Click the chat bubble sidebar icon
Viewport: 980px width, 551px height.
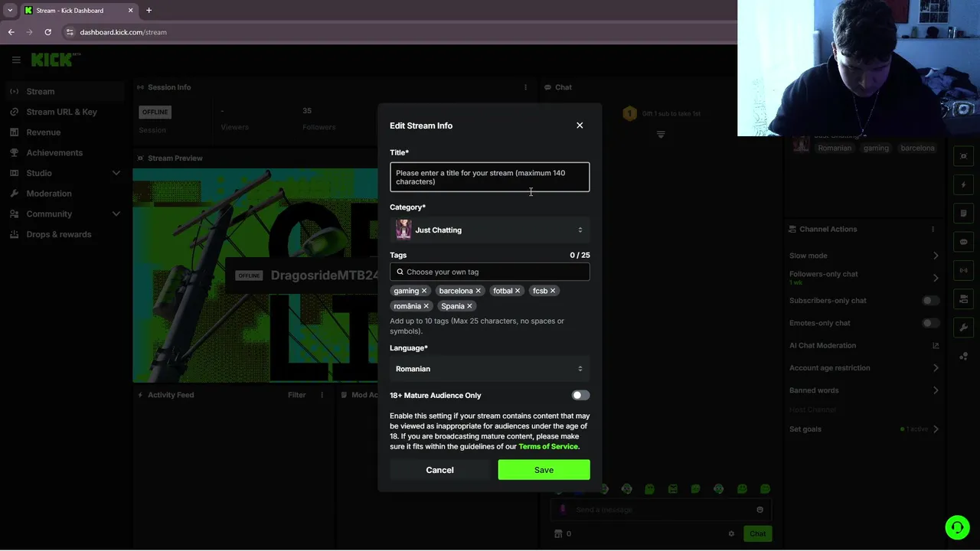(964, 242)
